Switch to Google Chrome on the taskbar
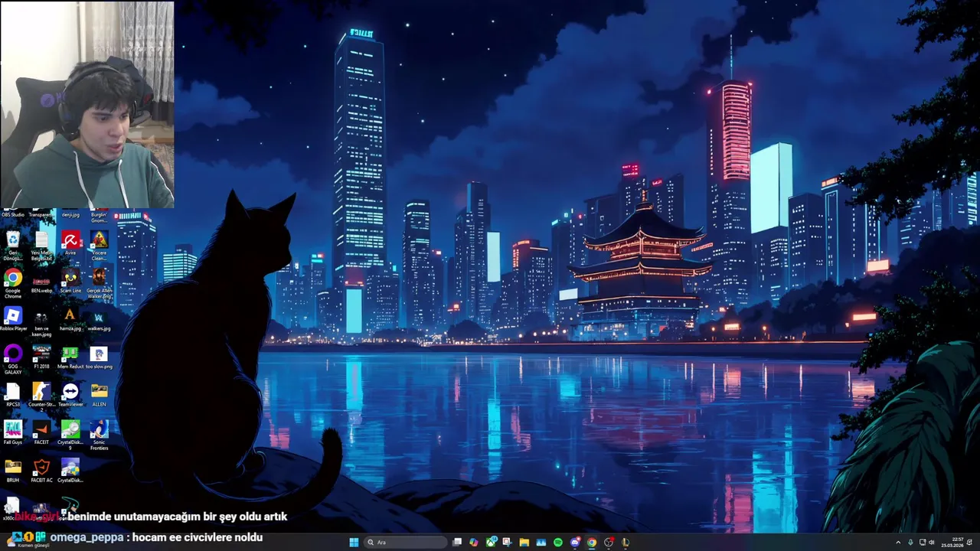980x551 pixels. (x=592, y=543)
